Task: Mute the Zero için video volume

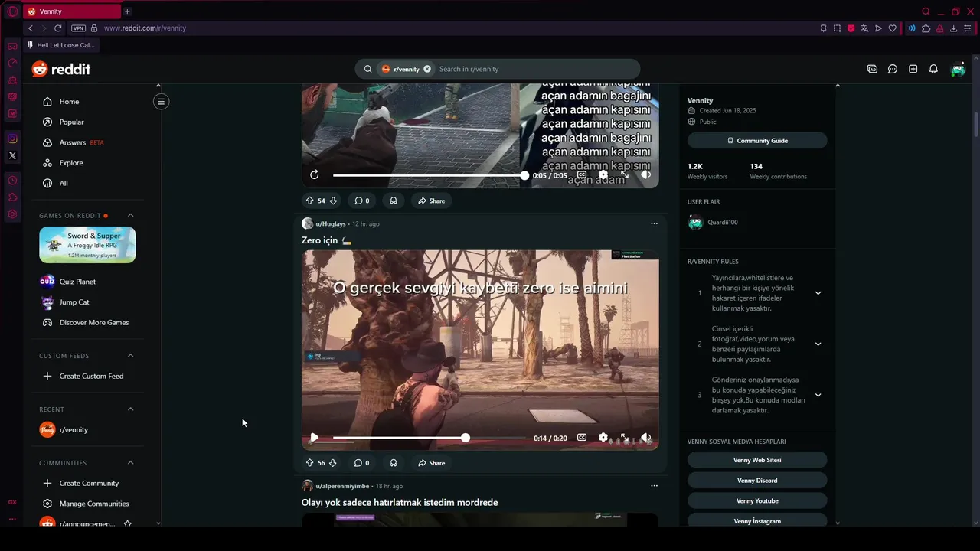Action: 646,438
